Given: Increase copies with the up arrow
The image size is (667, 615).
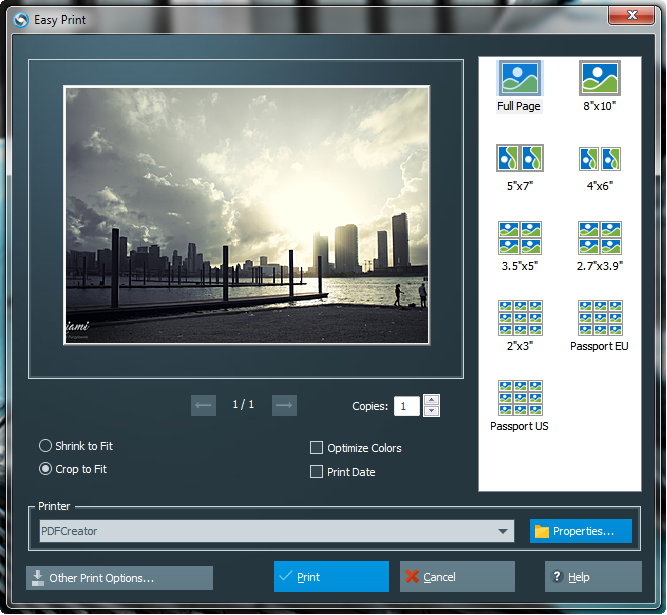Looking at the screenshot, I should point(431,400).
